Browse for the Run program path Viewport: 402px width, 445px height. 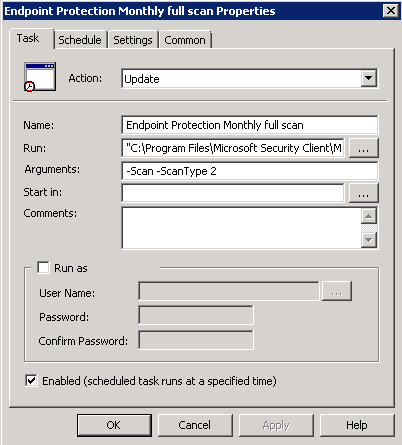click(x=363, y=148)
